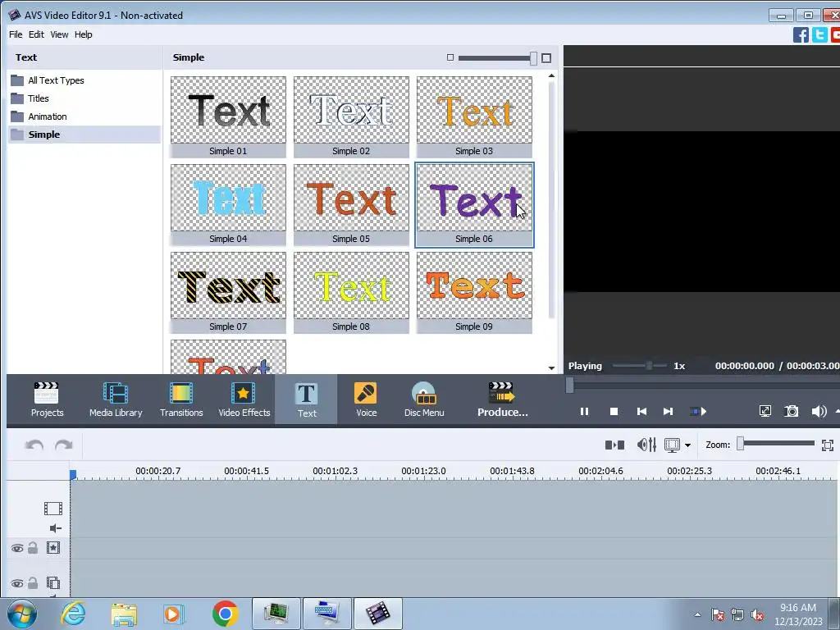Open the audio mixer icon
The width and height of the screenshot is (840, 630).
point(646,445)
